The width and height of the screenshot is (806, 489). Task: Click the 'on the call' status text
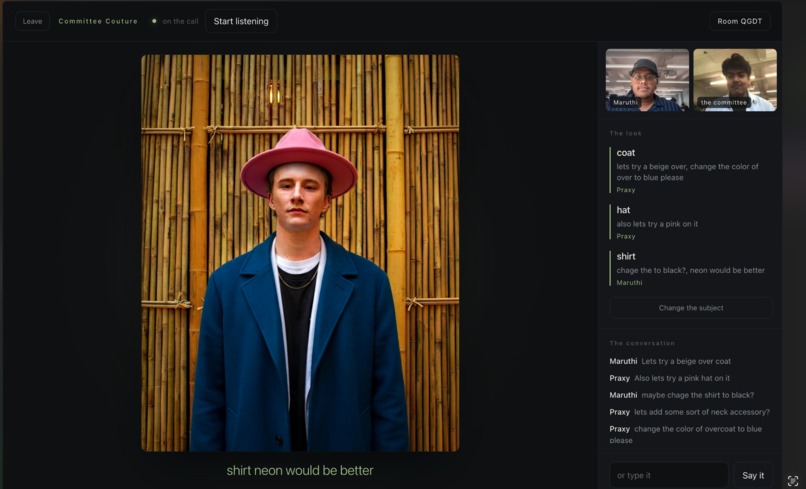point(180,21)
